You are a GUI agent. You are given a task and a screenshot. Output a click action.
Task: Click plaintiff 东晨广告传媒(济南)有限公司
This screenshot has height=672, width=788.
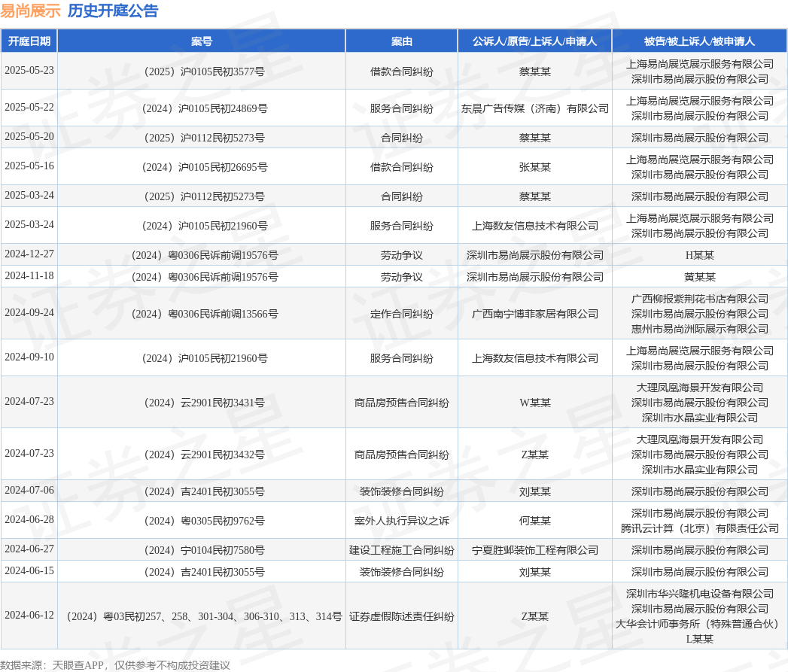[534, 108]
